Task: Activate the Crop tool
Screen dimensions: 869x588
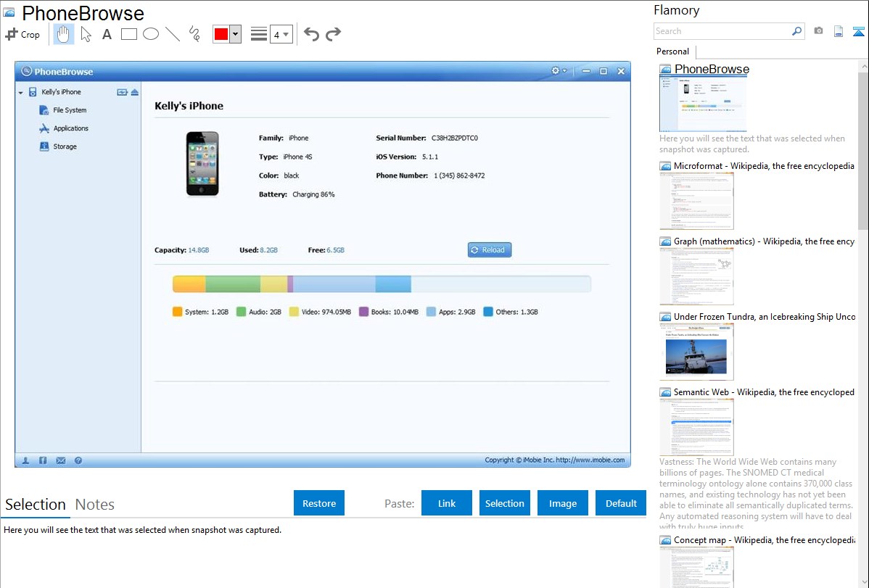Action: (22, 34)
